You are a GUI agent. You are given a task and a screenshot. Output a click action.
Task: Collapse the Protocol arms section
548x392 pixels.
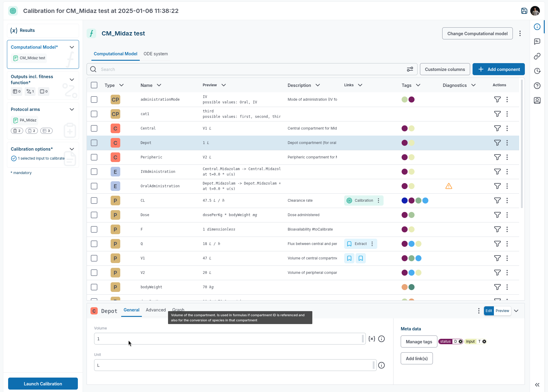[72, 109]
